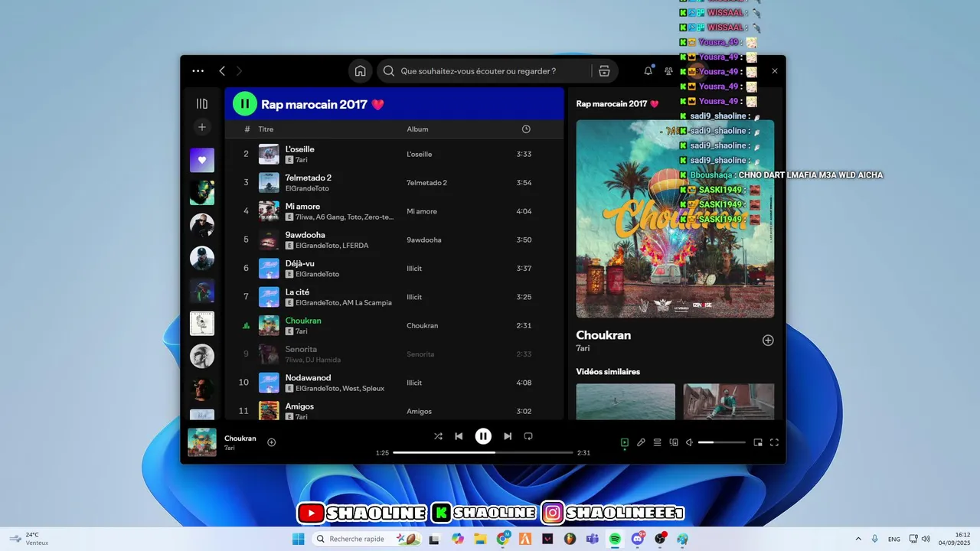Open artist ElGrandeToto under Déjà-vu

(317, 274)
